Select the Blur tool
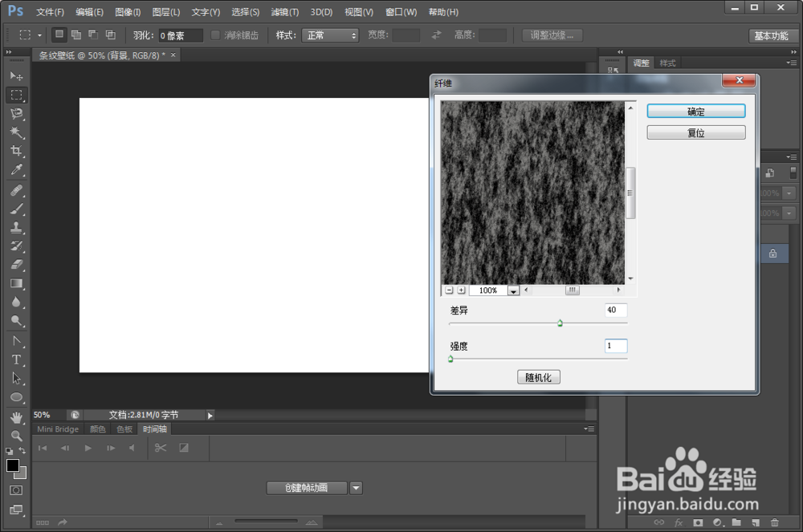 tap(16, 303)
